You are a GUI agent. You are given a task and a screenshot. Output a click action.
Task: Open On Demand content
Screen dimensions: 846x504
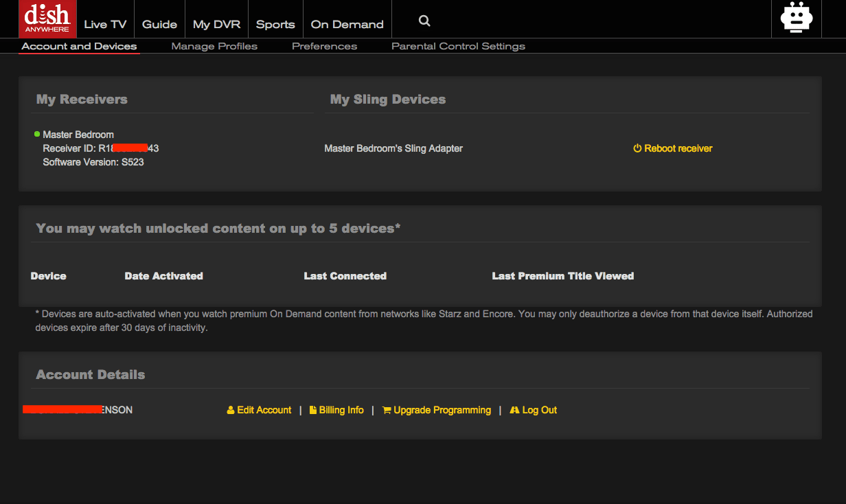[347, 24]
